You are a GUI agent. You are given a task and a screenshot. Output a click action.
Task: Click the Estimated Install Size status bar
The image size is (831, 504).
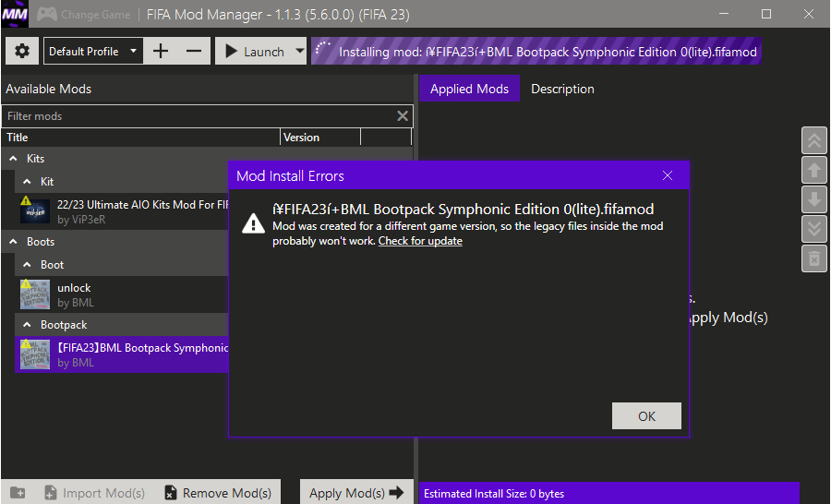click(x=609, y=494)
